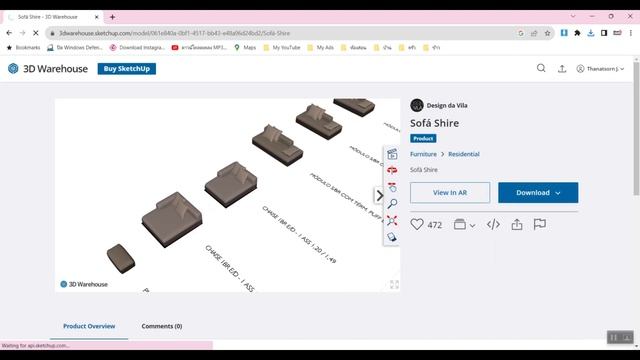Viewport: 640px width, 360px height.
Task: Stop loading the page
Action: click(x=36, y=33)
